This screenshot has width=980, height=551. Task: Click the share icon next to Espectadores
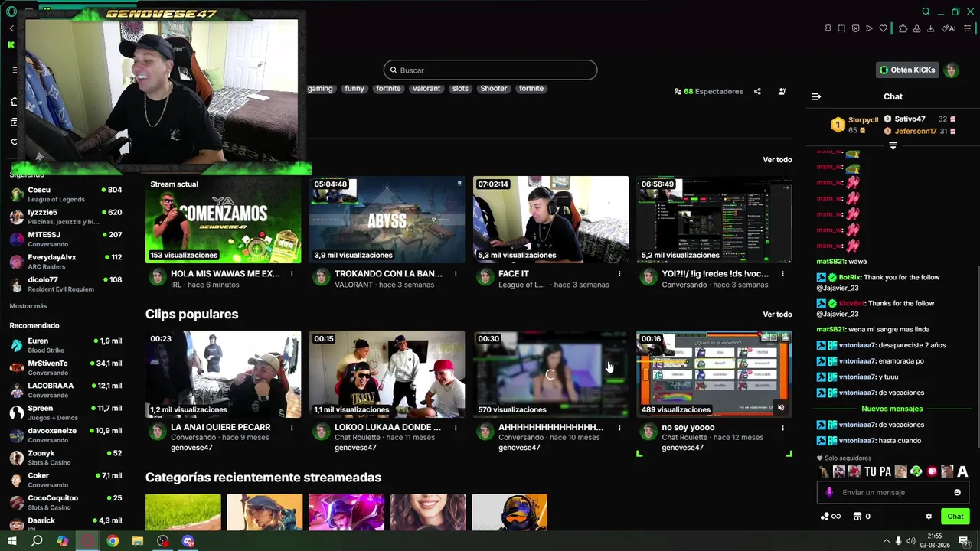[757, 91]
